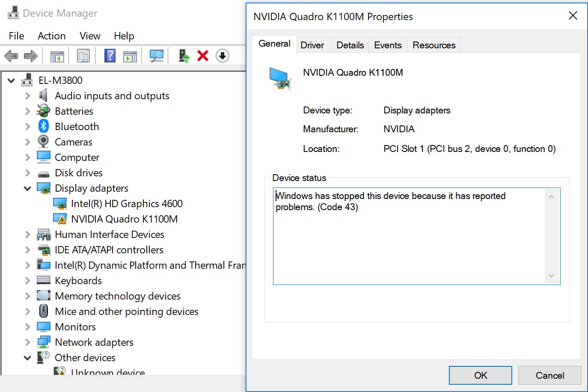This screenshot has width=588, height=392.
Task: Expand the Bluetooth node
Action: [x=28, y=127]
